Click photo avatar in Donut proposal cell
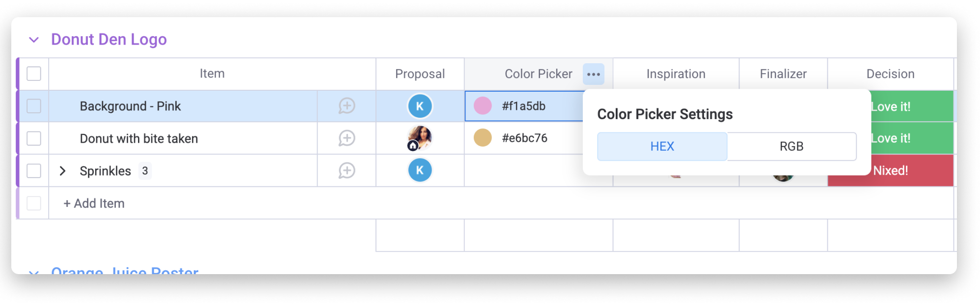Viewport: 980px width, 306px height. point(420,138)
